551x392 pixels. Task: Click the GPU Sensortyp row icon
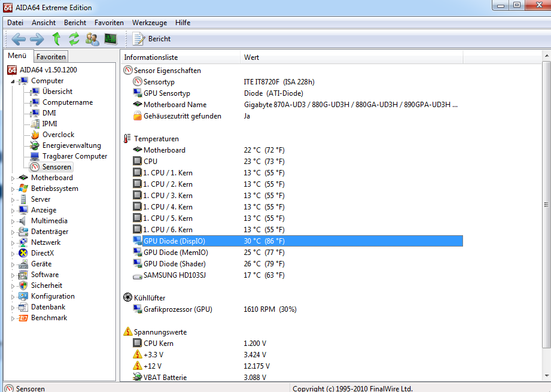138,93
